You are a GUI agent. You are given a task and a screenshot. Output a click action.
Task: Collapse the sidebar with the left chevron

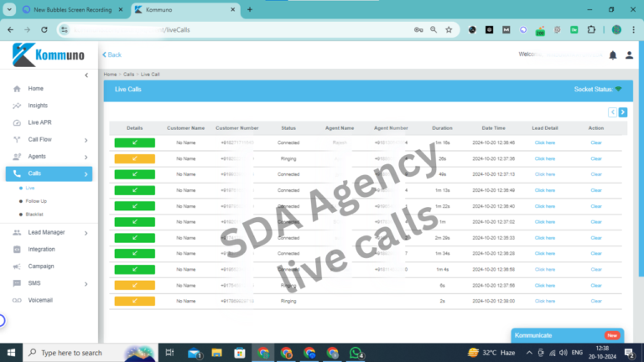pyautogui.click(x=86, y=75)
